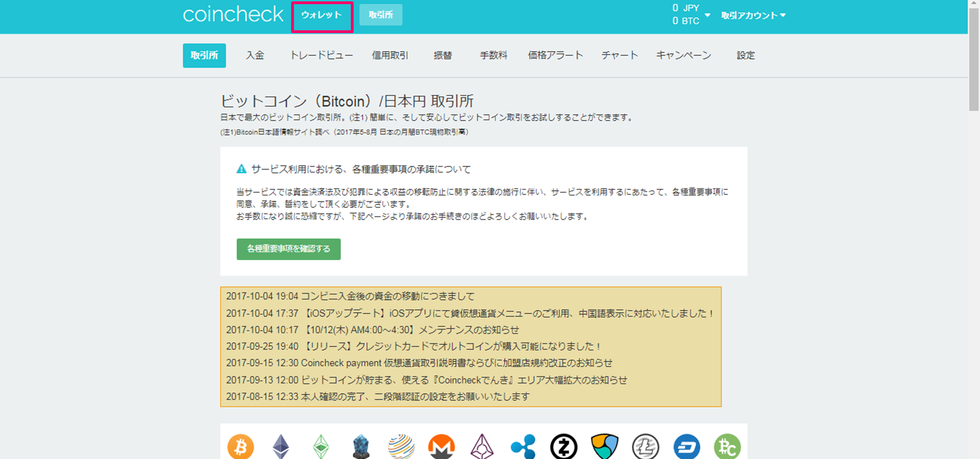Select the NEM shield icon
Screen dimensions: 980x459
604,447
